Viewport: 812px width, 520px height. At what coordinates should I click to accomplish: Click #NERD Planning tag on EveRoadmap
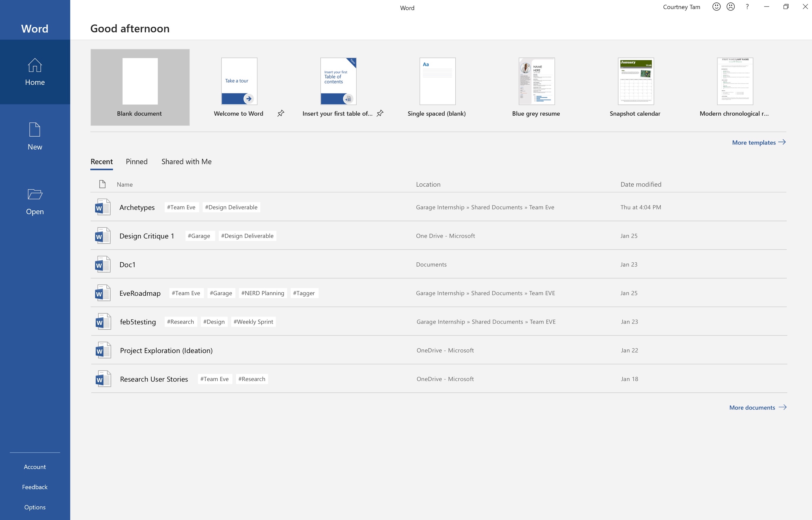[x=262, y=294]
